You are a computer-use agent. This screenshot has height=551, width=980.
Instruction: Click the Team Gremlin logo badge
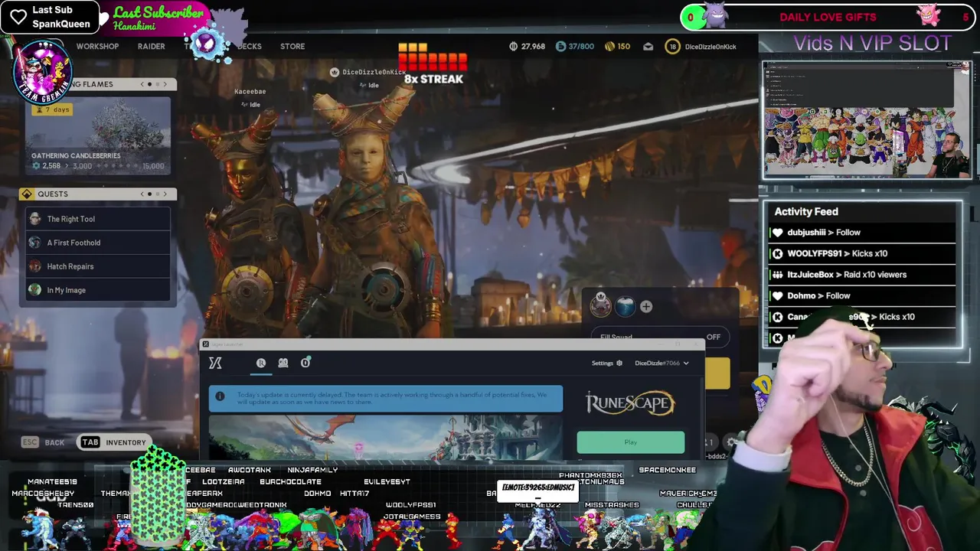tap(42, 71)
